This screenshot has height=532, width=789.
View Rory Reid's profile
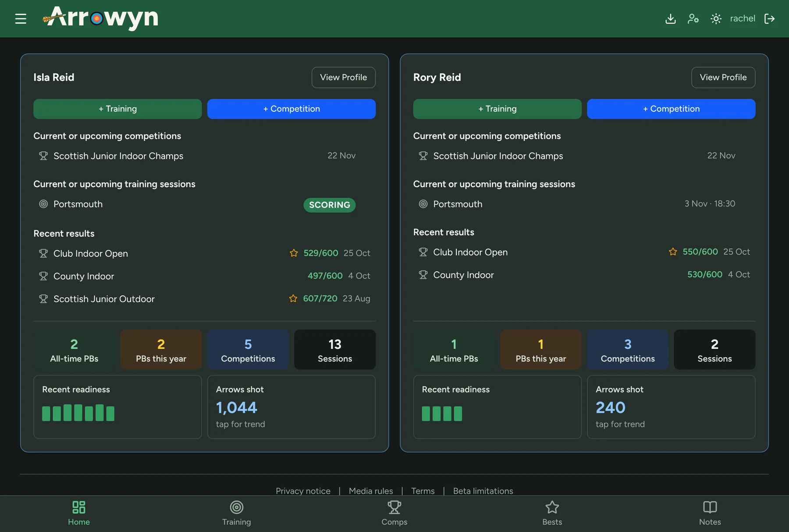(723, 78)
